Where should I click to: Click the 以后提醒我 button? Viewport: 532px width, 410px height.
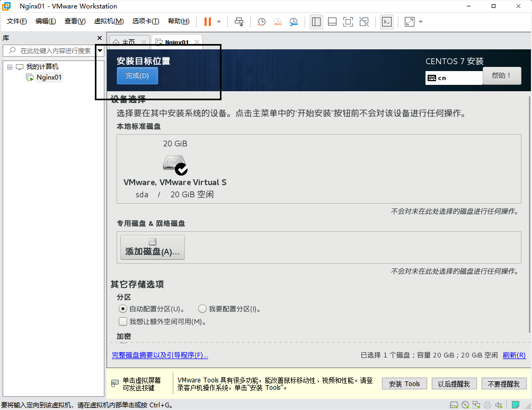click(x=454, y=384)
